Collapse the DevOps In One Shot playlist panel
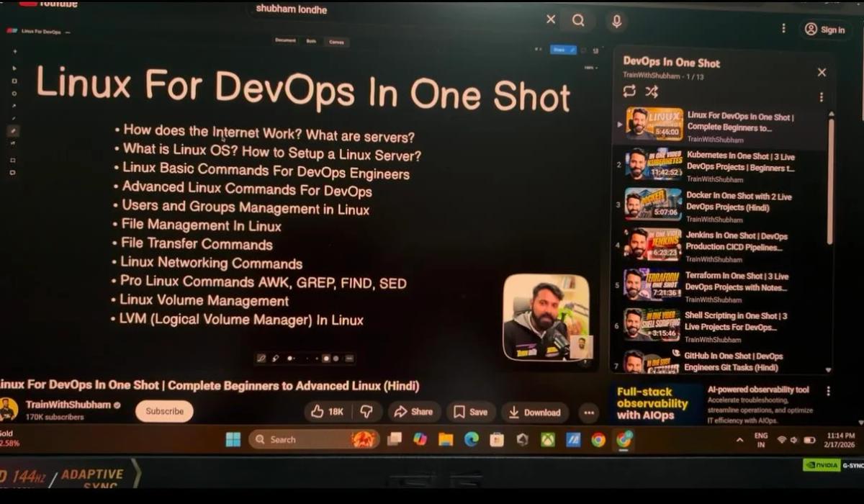 click(822, 72)
